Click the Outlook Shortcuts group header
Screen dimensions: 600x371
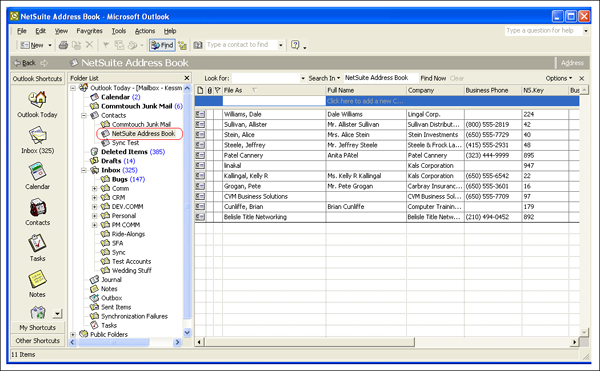point(38,79)
